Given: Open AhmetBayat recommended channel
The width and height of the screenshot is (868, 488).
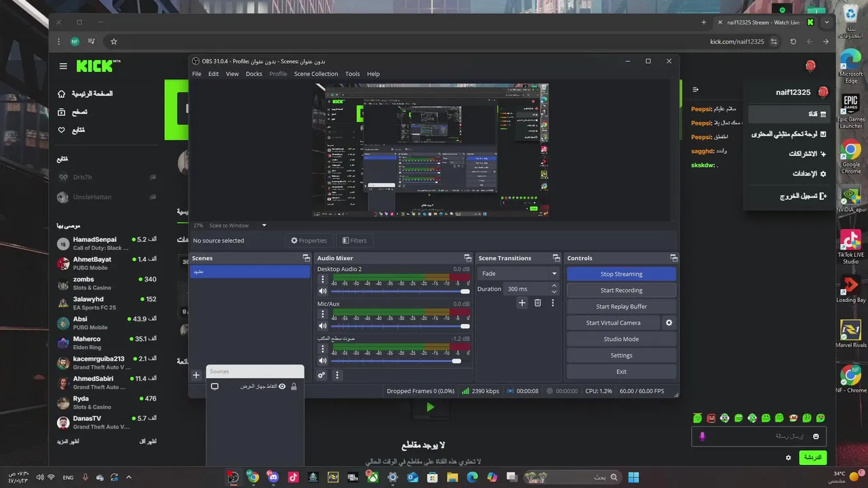Looking at the screenshot, I should click(x=106, y=263).
